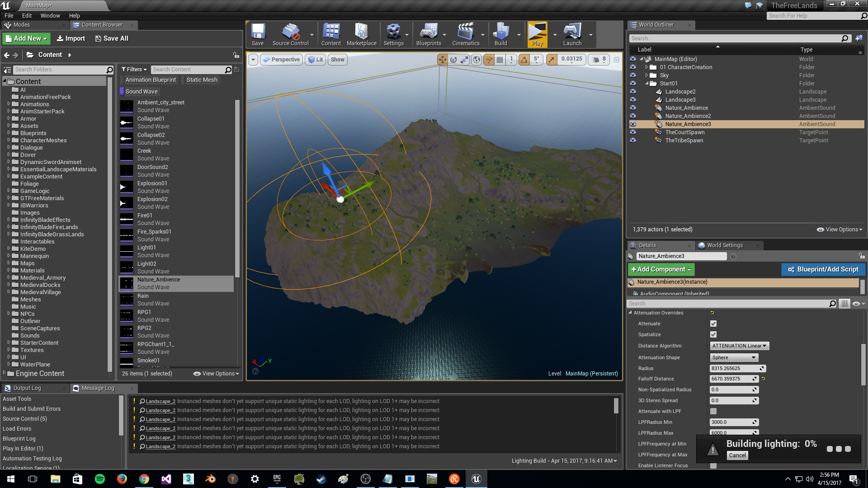Image resolution: width=868 pixels, height=488 pixels.
Task: Switch to Output Log tab
Action: click(27, 388)
